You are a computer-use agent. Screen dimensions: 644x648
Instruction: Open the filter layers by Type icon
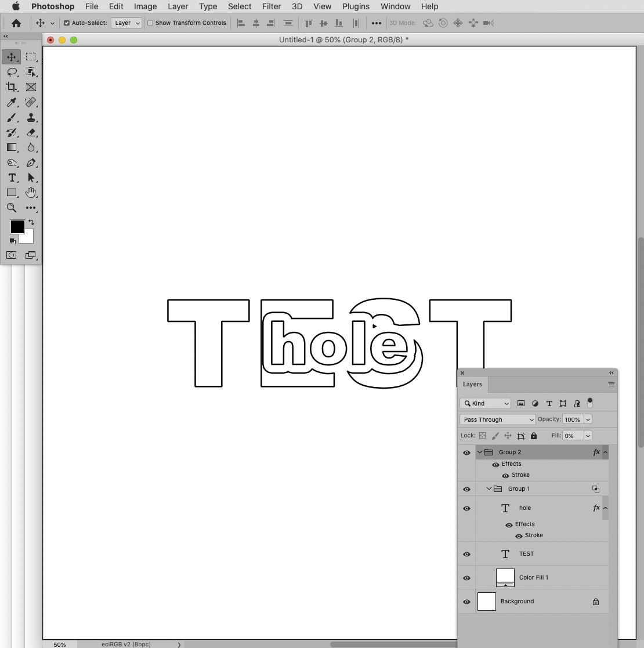pos(549,403)
